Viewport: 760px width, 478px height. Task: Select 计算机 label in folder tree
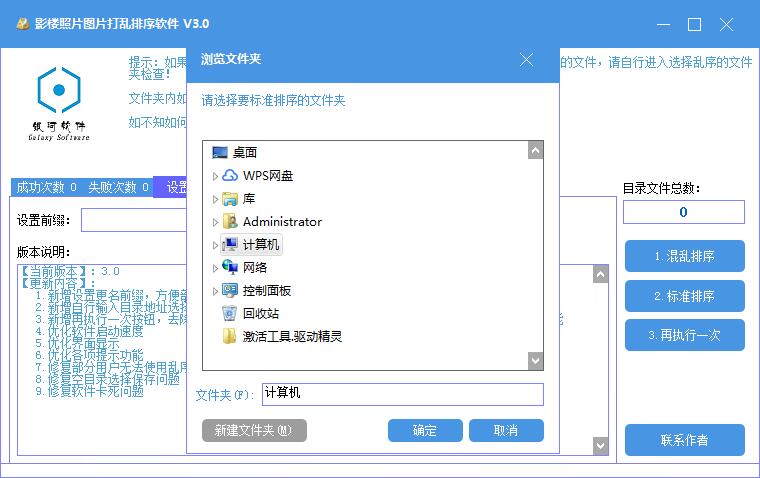coord(261,244)
